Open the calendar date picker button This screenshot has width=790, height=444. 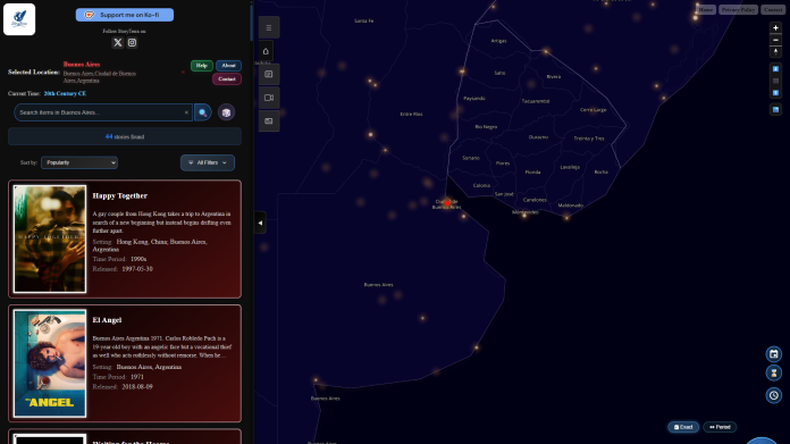click(x=774, y=354)
